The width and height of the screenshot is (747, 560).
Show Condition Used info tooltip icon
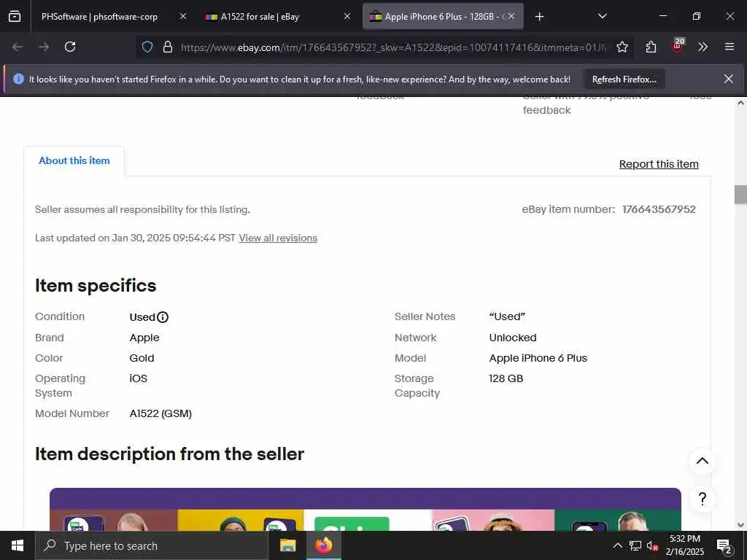[x=163, y=317]
